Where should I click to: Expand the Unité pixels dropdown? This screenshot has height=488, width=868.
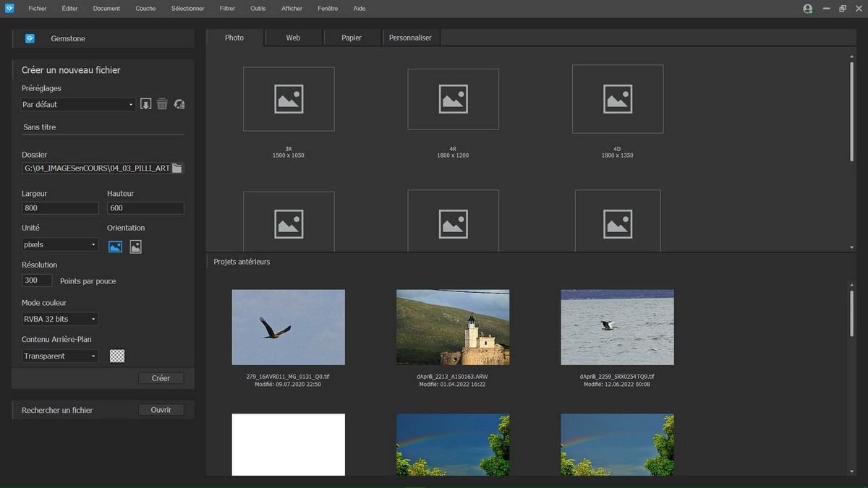(x=60, y=245)
